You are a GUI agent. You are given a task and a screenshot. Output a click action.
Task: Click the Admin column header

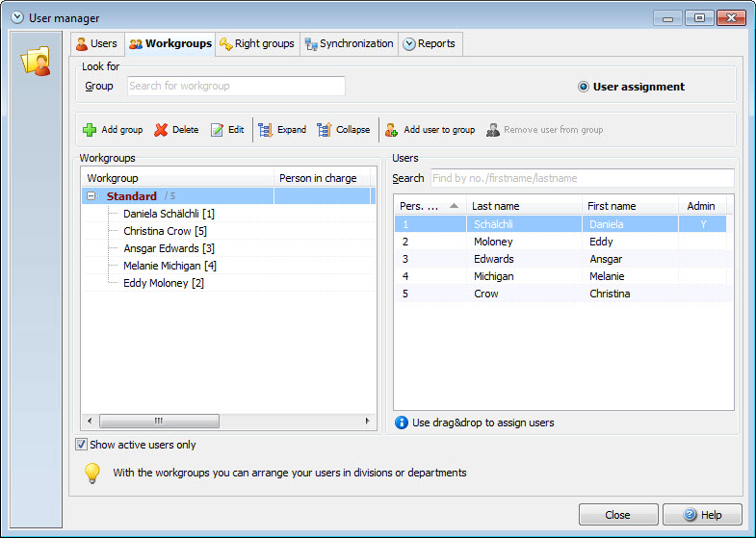[x=702, y=206]
